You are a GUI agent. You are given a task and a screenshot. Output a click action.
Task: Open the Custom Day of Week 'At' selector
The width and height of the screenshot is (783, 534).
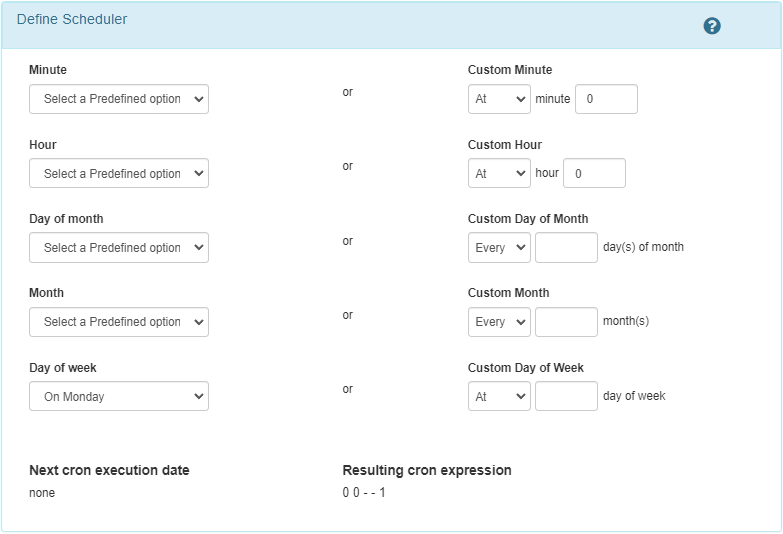click(499, 396)
